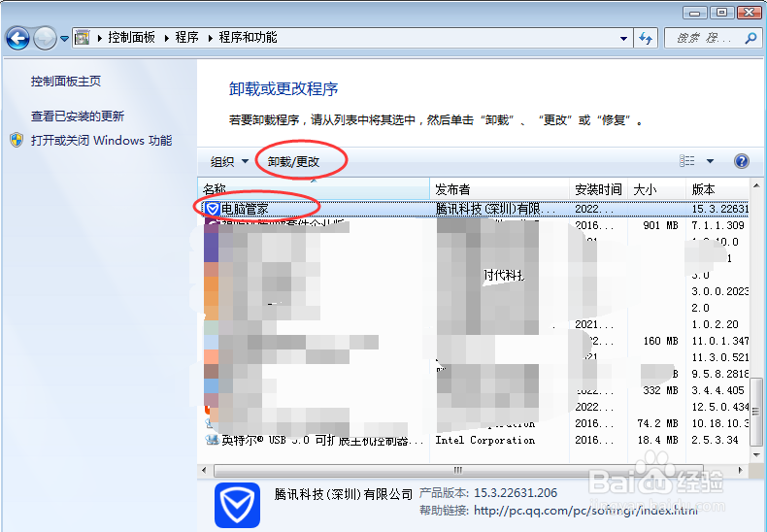Select 程序 in the breadcrumb path
The width and height of the screenshot is (767, 532).
pyautogui.click(x=186, y=38)
